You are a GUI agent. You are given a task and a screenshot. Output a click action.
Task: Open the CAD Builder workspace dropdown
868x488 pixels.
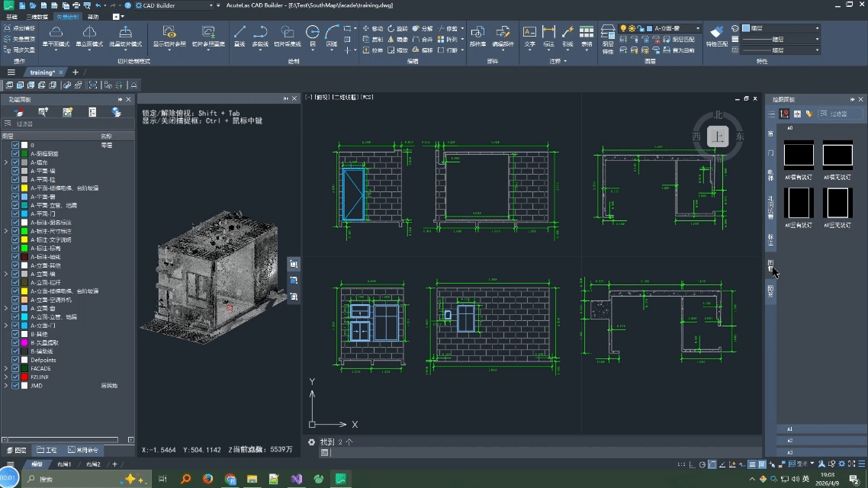211,5
